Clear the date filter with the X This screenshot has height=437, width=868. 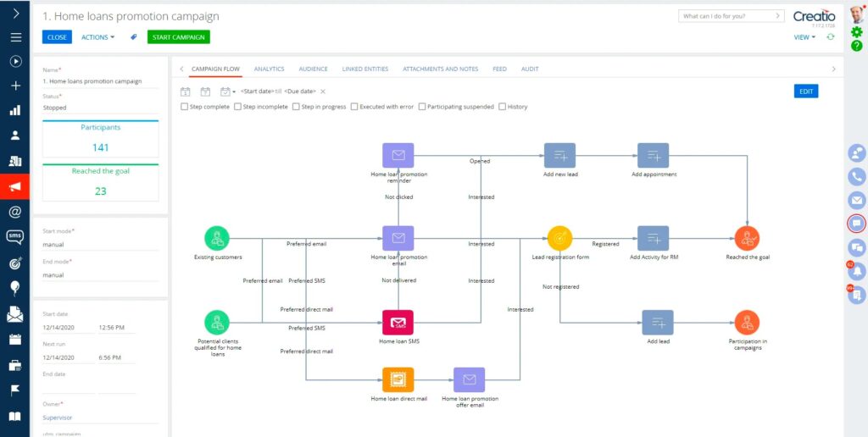[323, 91]
